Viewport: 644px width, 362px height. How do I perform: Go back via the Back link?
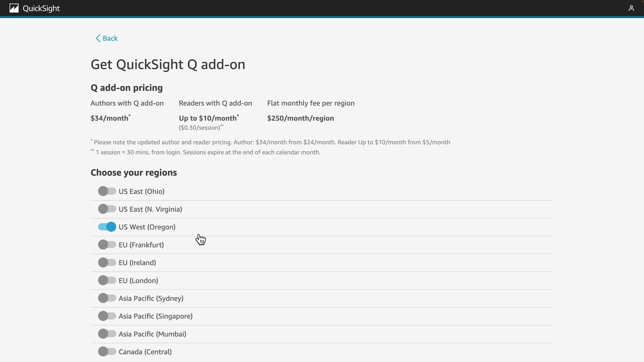tap(110, 38)
